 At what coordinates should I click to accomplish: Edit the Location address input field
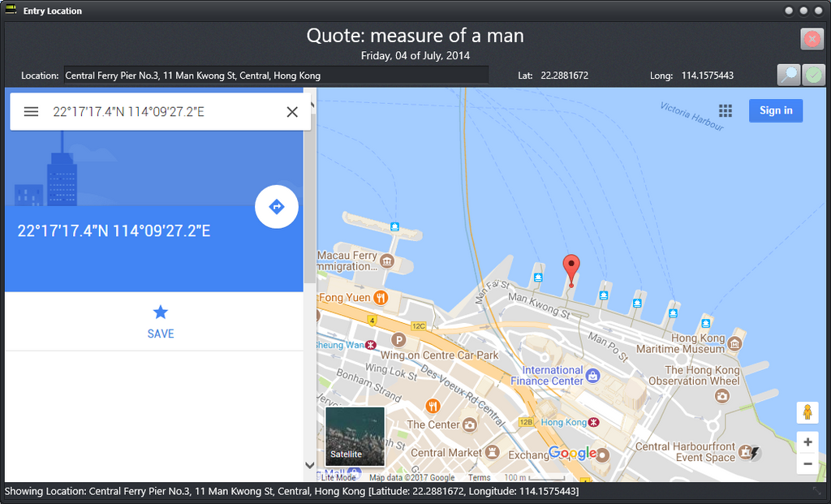276,75
